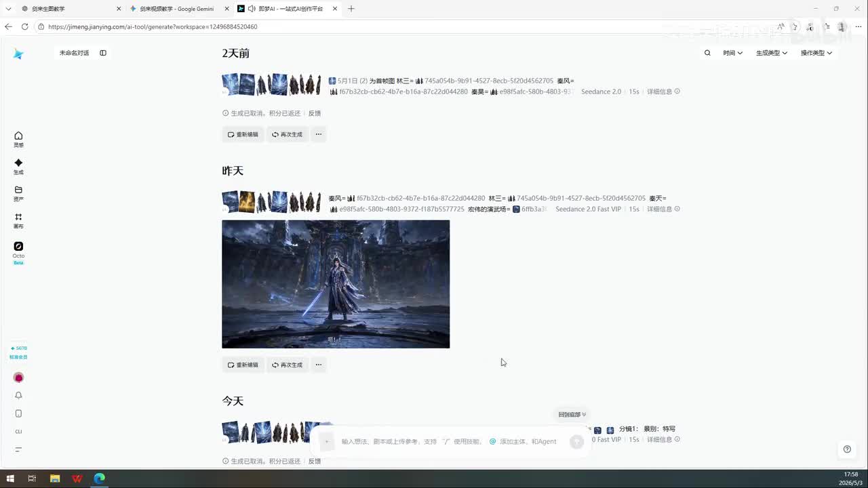Screen dimensions: 868x488
Task: Click 回到底部 scroll-to-bottom button
Action: coord(572,415)
